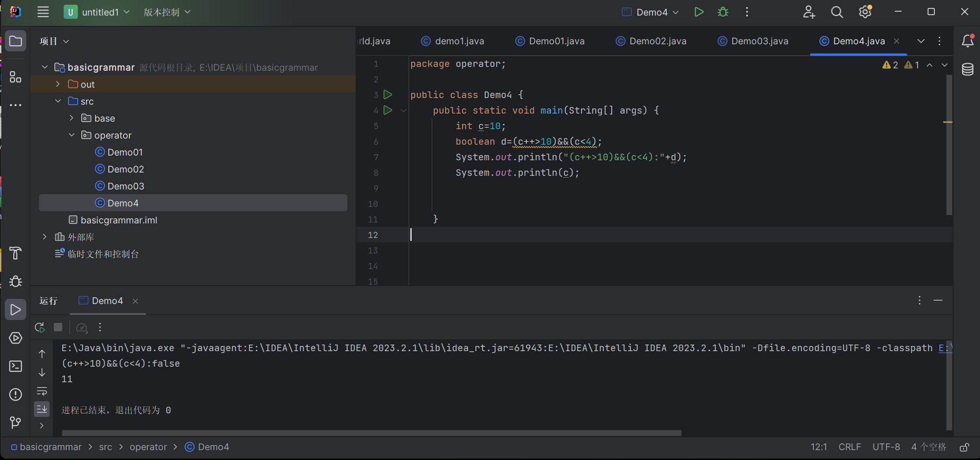Screen dimensions: 980x460
Task: Open 4 个空格 indent settings
Action: (x=929, y=447)
